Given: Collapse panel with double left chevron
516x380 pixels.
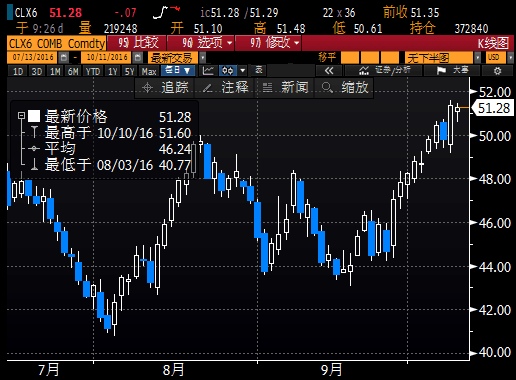Looking at the screenshot, I should pos(329,71).
